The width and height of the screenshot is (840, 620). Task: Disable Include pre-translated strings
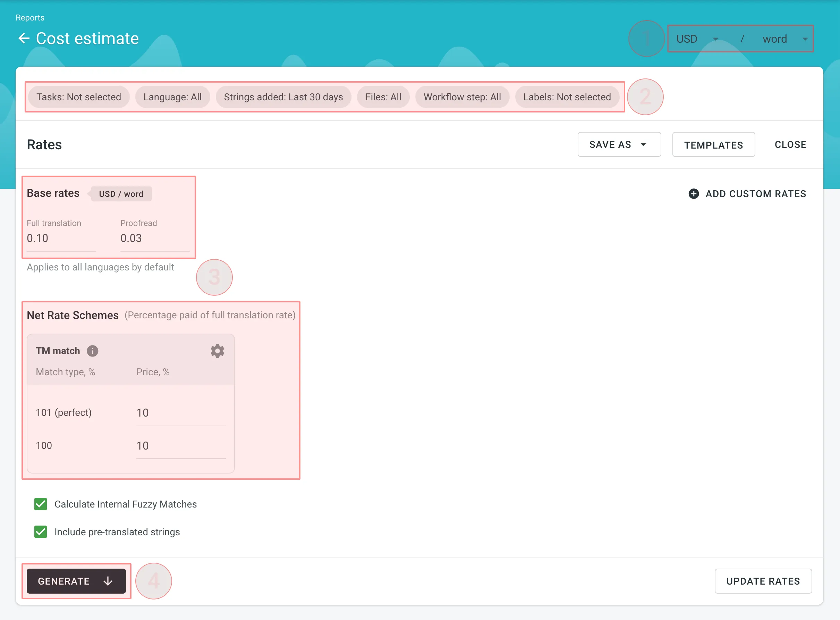pyautogui.click(x=41, y=532)
